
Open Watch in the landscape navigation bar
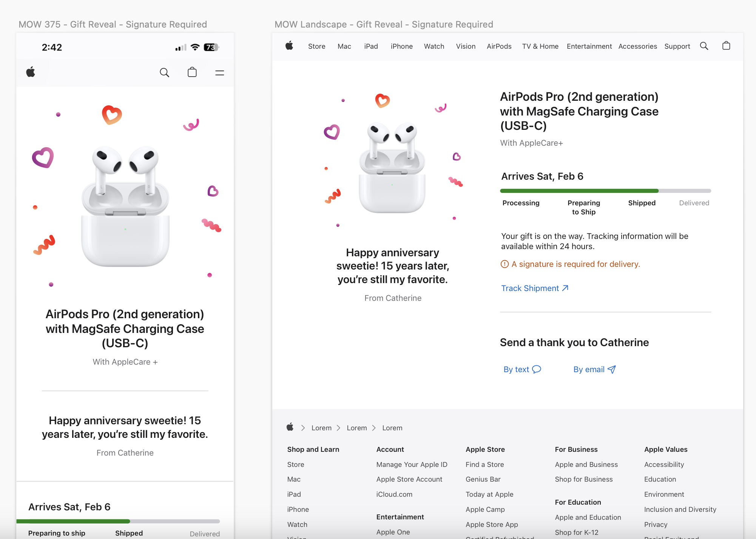pyautogui.click(x=434, y=46)
